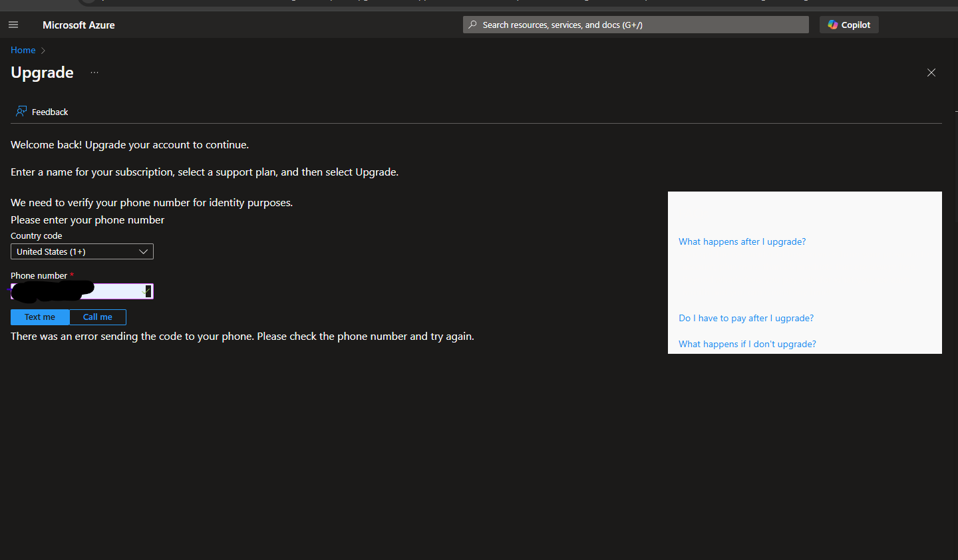Click the Upgrade page heading
Screen dimensions: 958x560
click(42, 72)
